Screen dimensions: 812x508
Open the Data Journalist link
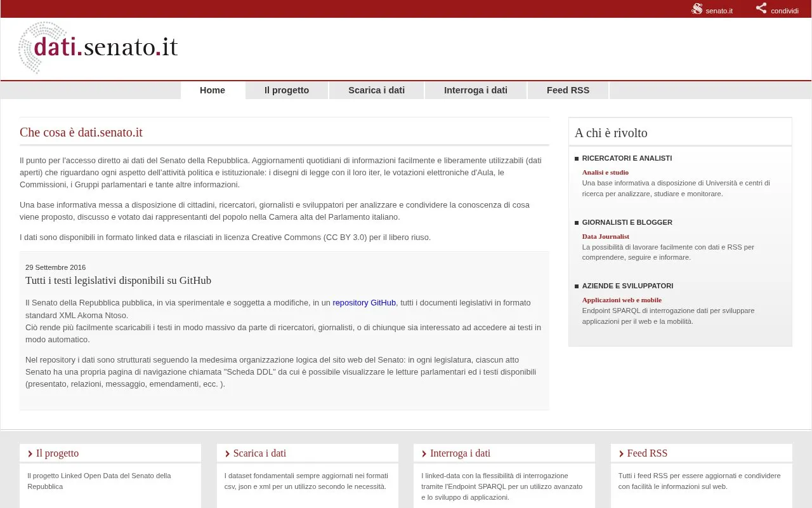pyautogui.click(x=606, y=236)
